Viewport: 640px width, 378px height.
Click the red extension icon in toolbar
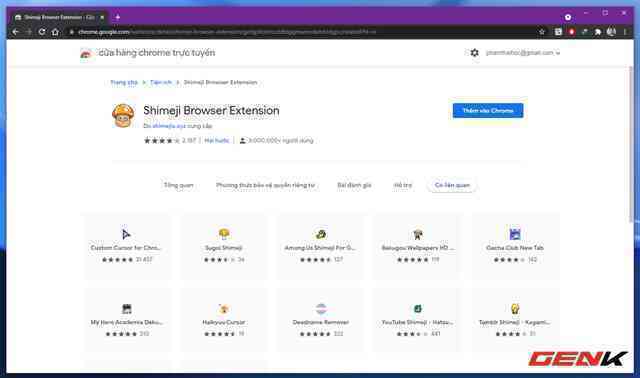pyautogui.click(x=571, y=31)
